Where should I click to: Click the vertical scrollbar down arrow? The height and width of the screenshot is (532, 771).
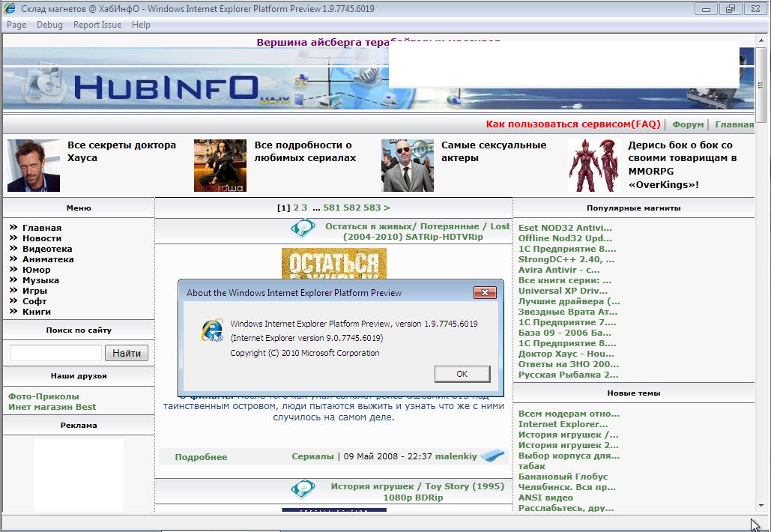coord(762,507)
